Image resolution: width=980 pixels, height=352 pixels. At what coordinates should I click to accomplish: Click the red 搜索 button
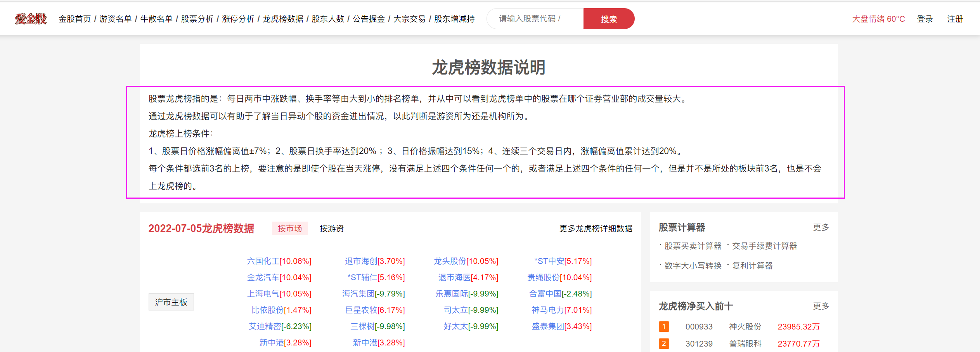click(x=609, y=19)
